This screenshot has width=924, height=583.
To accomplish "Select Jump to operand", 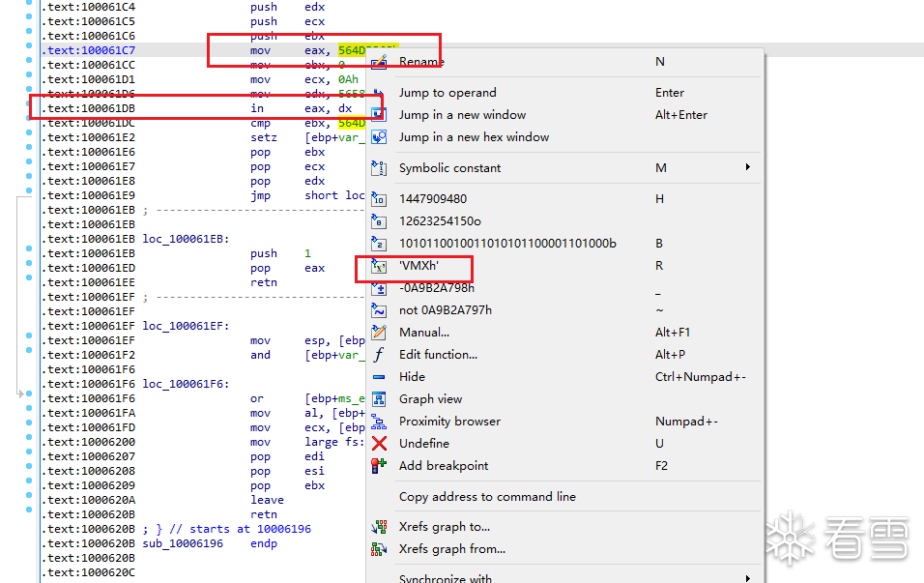I will pos(448,93).
